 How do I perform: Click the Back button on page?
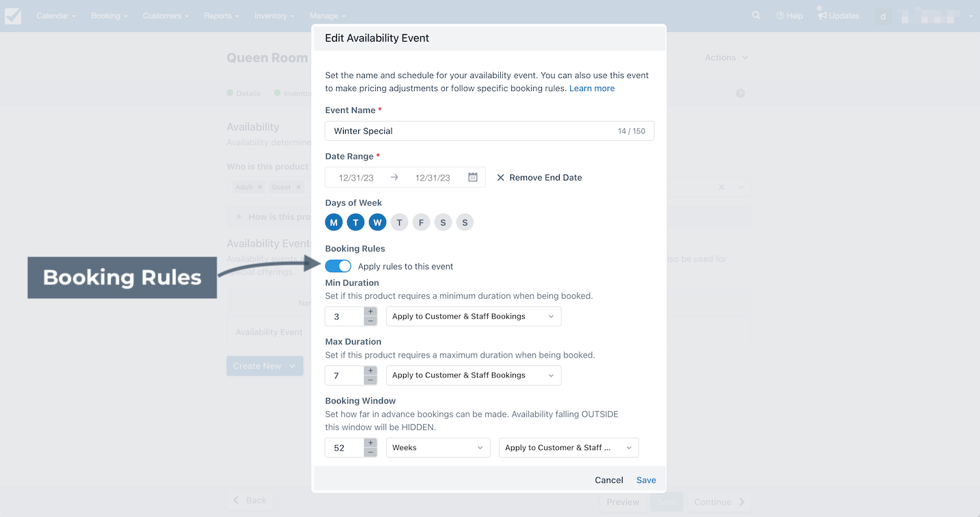(249, 501)
